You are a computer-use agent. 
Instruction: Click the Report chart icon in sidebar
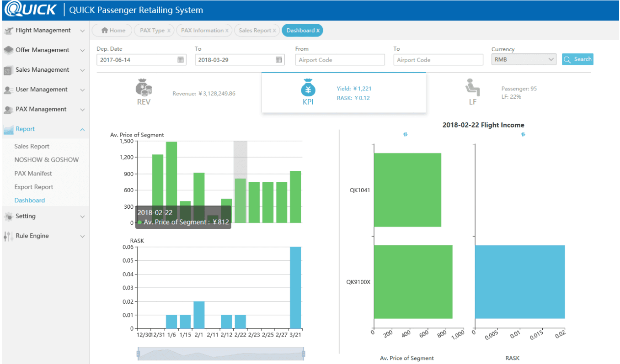[9, 129]
